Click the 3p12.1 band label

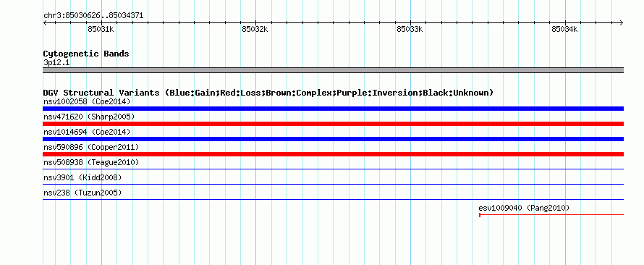[56, 63]
